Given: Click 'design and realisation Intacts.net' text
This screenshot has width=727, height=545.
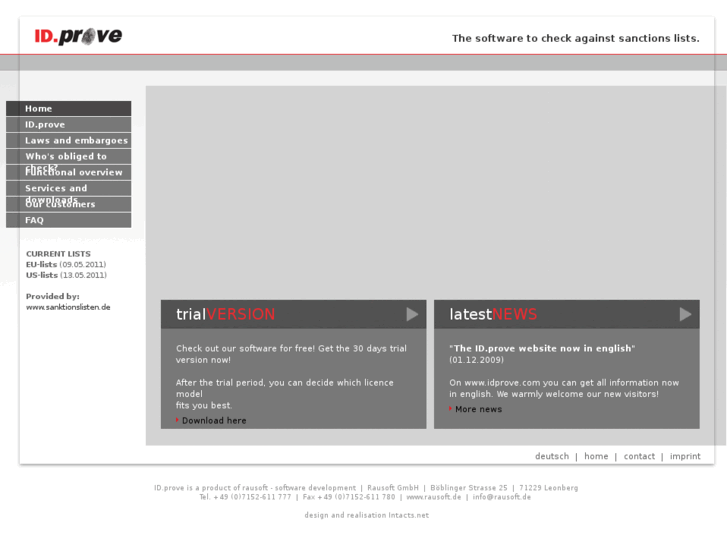Looking at the screenshot, I should coord(366,515).
